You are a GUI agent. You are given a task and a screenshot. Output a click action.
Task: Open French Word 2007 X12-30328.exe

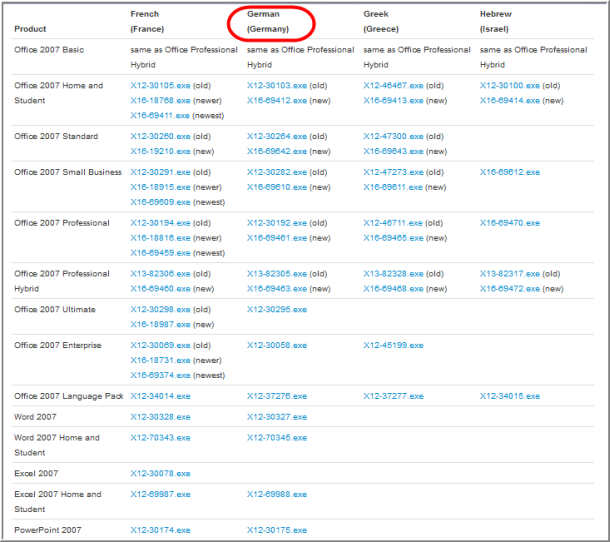(160, 417)
